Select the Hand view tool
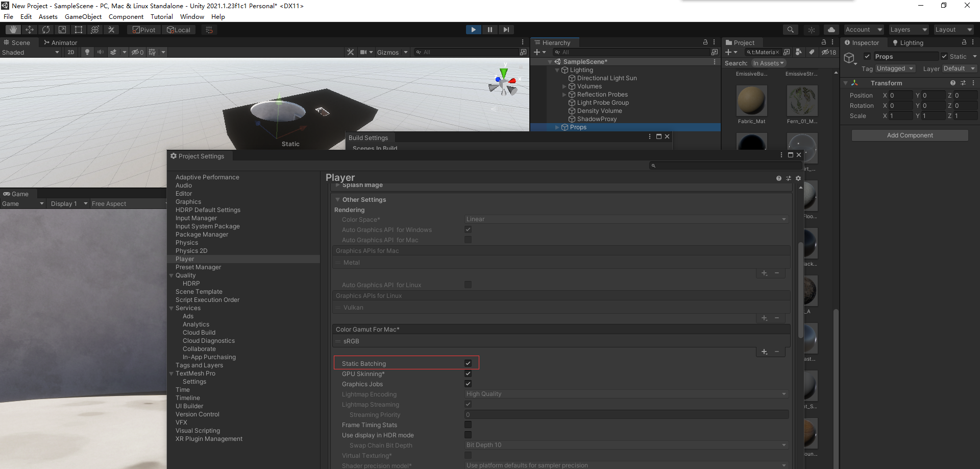Viewport: 980px width, 469px height. (13, 30)
